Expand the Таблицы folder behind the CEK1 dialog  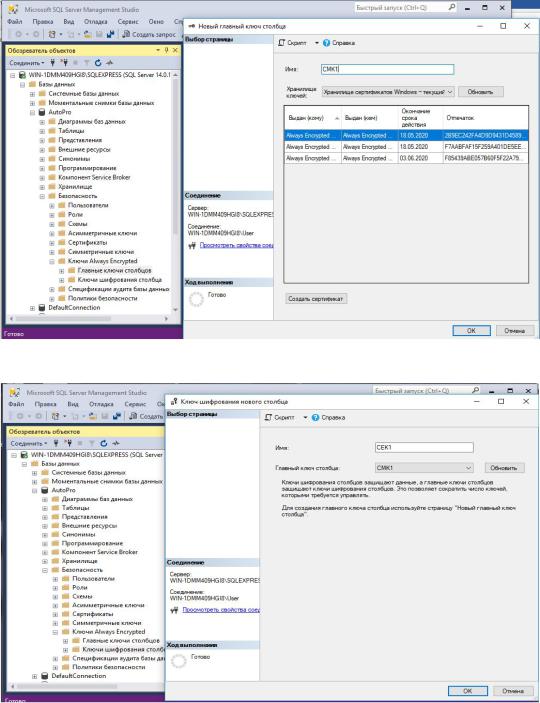point(45,508)
